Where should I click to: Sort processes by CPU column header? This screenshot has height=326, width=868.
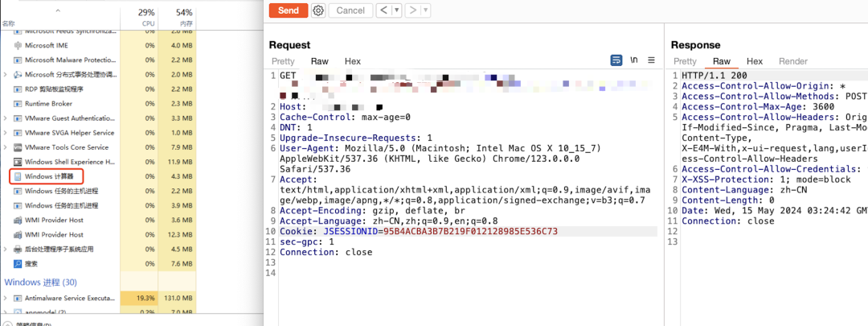[x=145, y=17]
